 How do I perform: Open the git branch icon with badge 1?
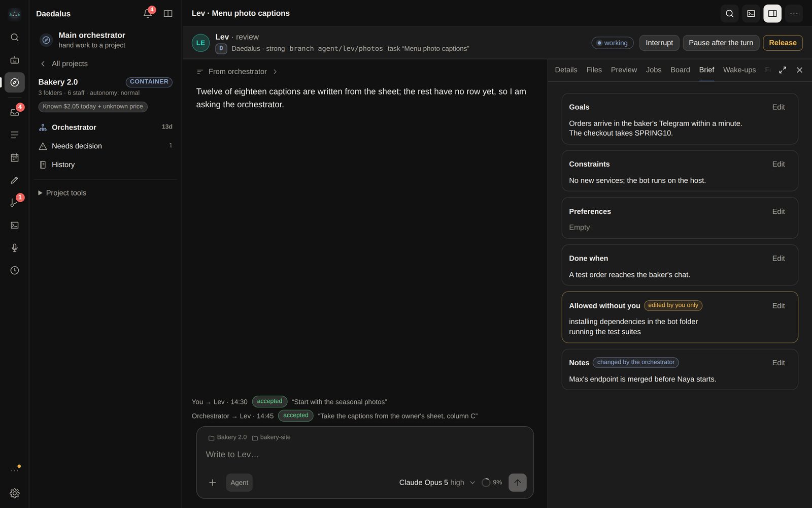14,203
